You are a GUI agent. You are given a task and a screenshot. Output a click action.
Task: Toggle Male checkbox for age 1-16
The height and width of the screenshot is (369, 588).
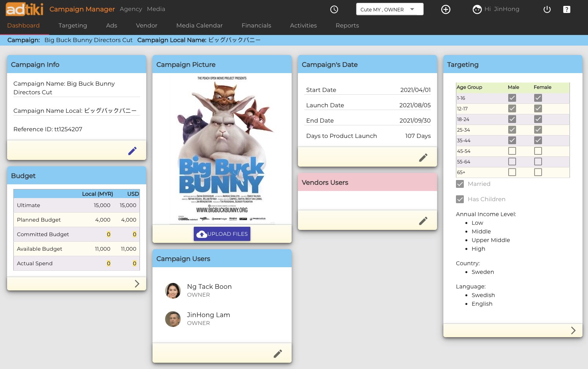click(512, 98)
